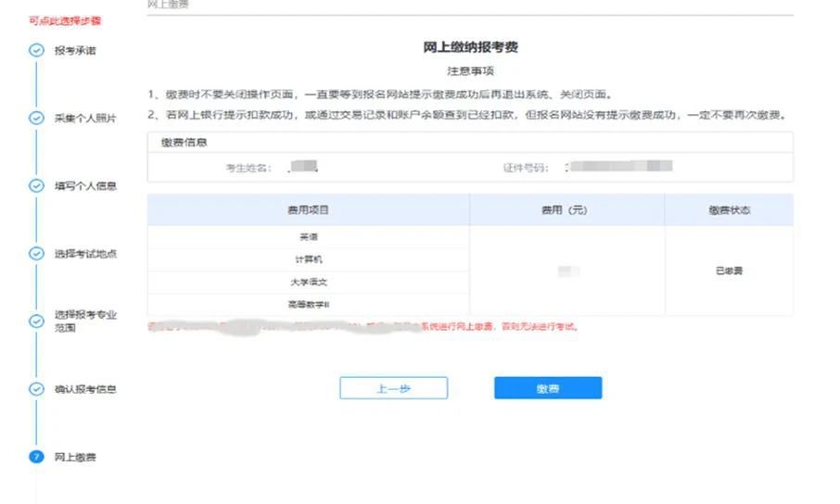Screen dimensions: 840x504
Task: Select the check icon next to 填写个人信息
Action: (x=36, y=185)
